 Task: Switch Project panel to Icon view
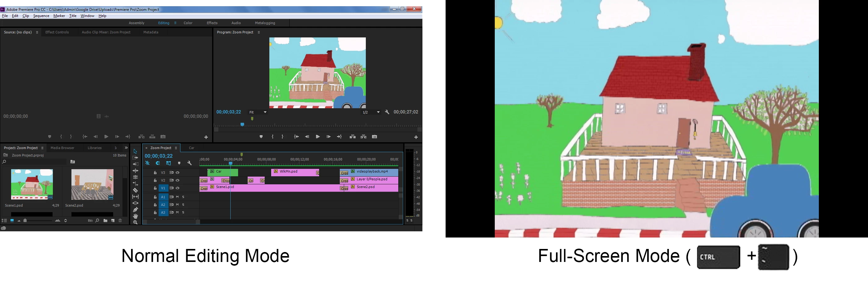pos(12,221)
